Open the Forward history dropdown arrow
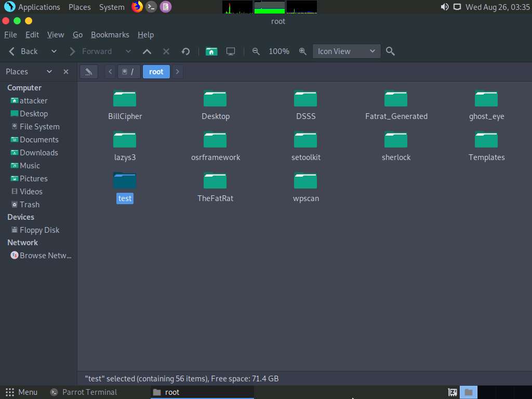Viewport: 532px width, 399px height. [x=128, y=51]
